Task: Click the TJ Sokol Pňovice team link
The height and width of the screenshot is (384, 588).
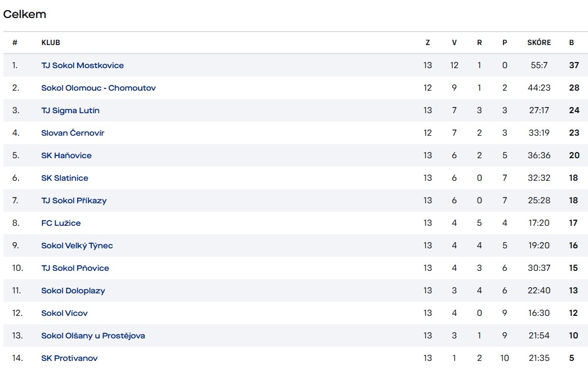Action: [x=75, y=268]
